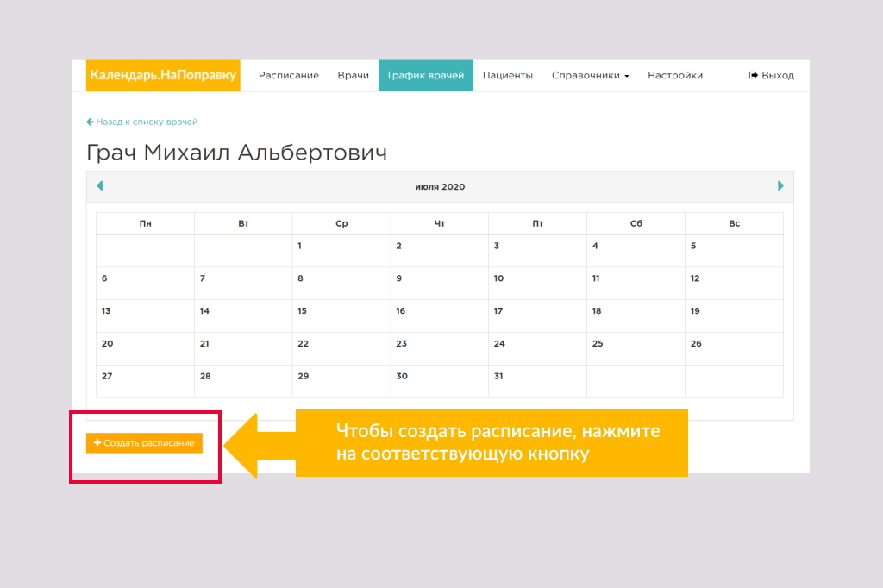Select day 15 in the calendar
The height and width of the screenshot is (588, 883).
click(341, 316)
